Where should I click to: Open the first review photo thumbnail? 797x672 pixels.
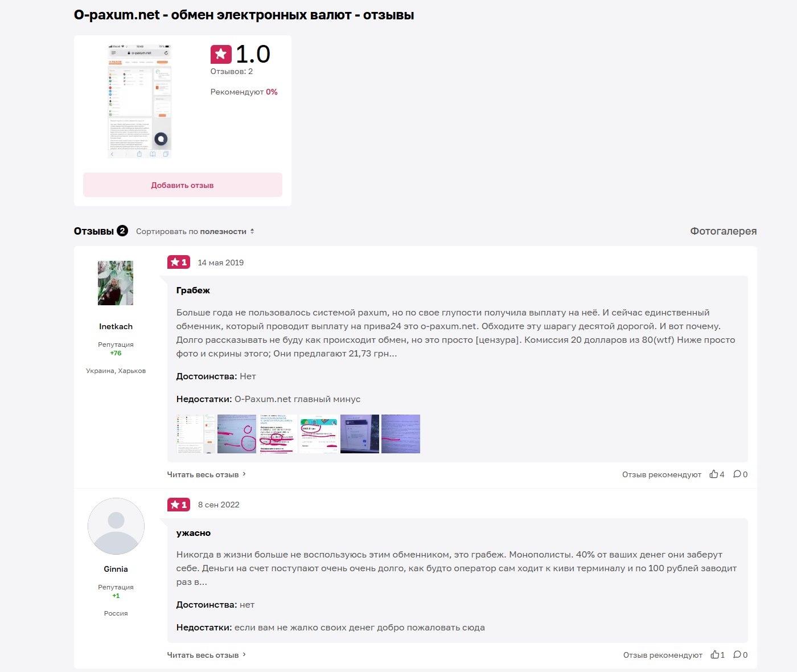click(196, 434)
